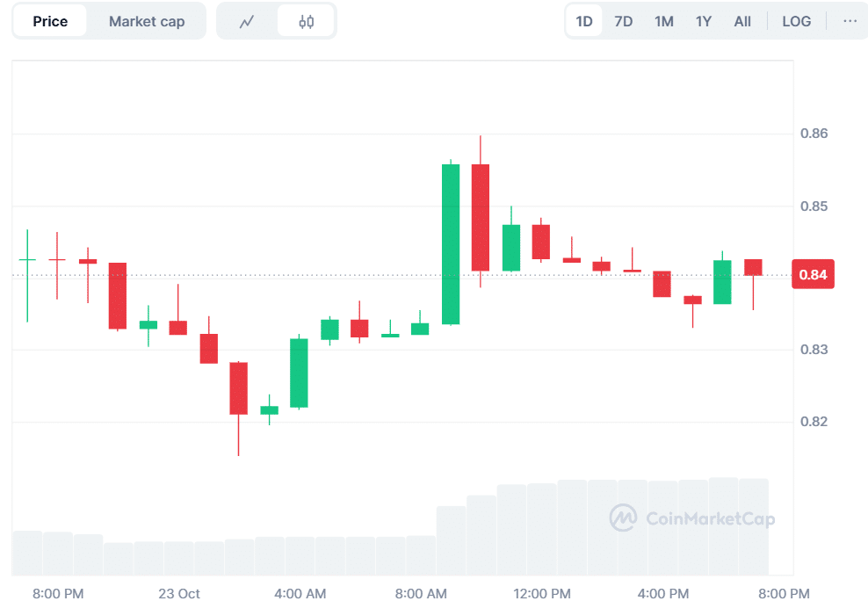
Task: Click the CoinMarketCap watermark logo
Action: [693, 518]
